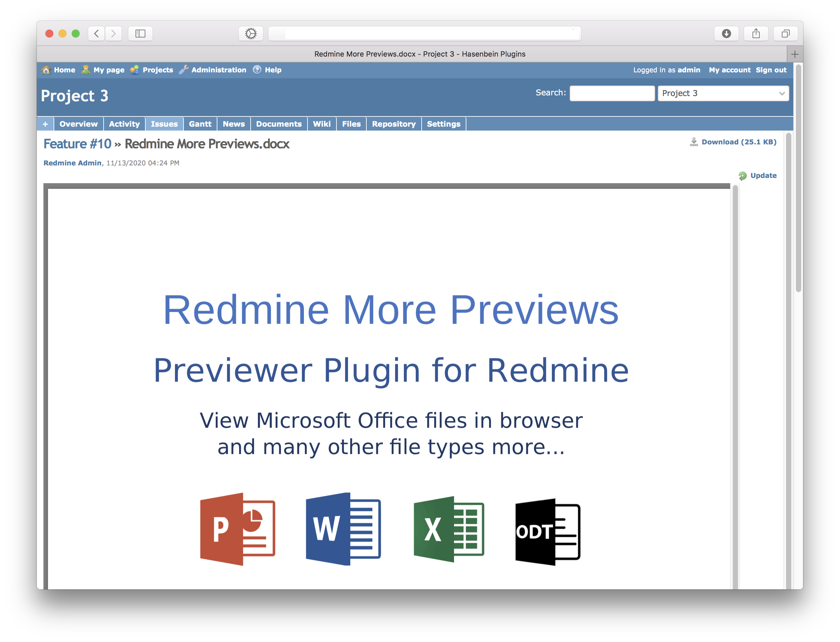The height and width of the screenshot is (642, 840).
Task: Click the Help question mark icon
Action: (257, 70)
